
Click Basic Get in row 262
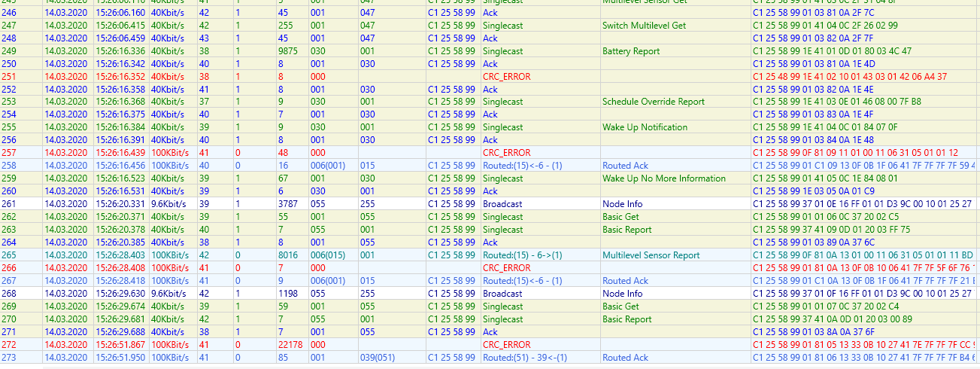[x=620, y=217]
